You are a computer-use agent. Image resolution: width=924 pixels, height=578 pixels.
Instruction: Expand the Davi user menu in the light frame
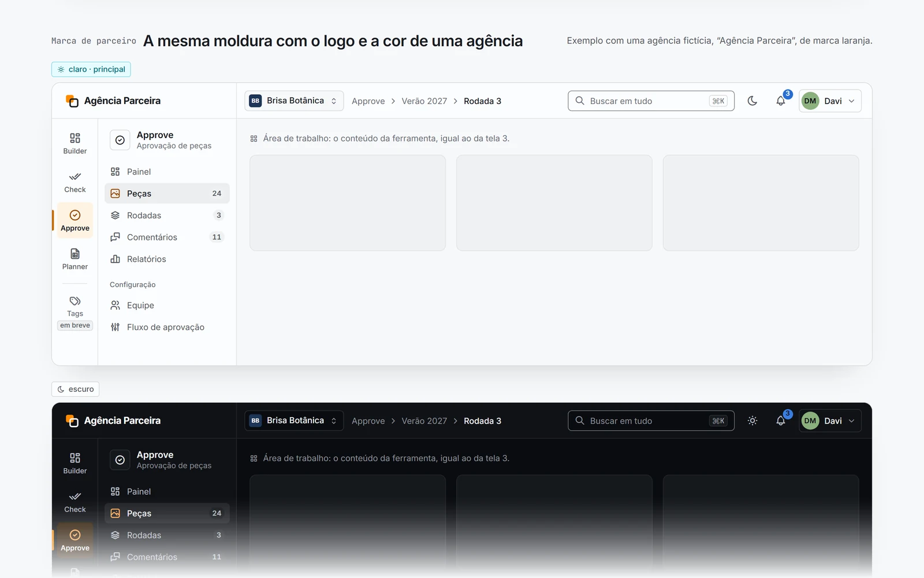(x=830, y=101)
